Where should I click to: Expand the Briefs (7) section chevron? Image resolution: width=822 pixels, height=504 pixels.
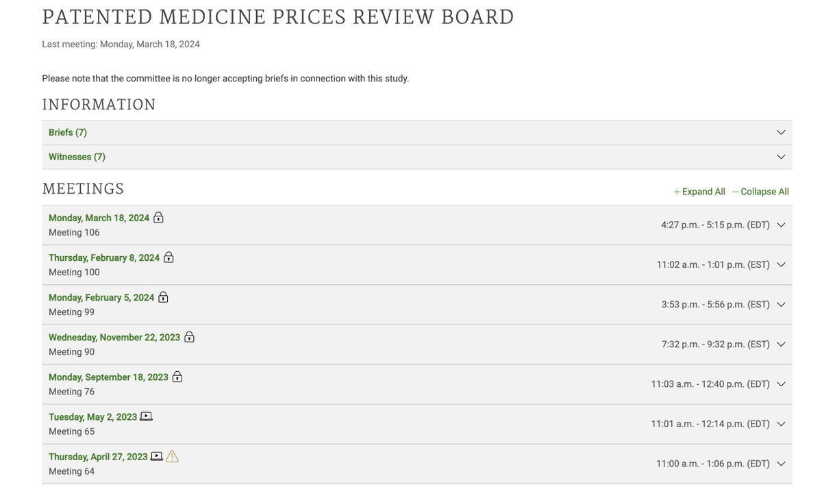pos(781,132)
